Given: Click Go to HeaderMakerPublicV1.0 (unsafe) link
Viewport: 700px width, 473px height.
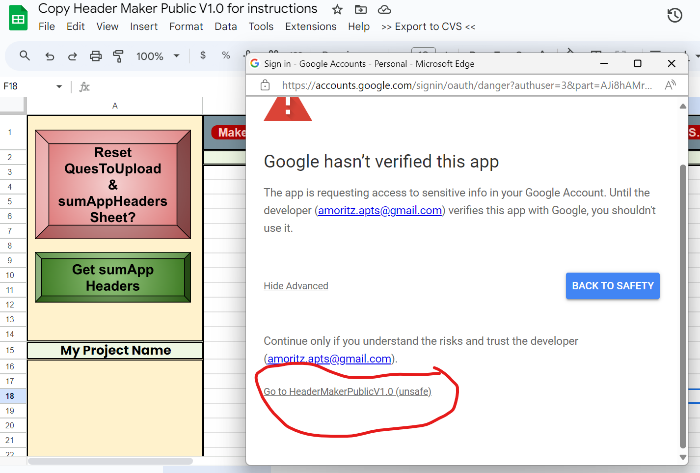Looking at the screenshot, I should point(347,391).
